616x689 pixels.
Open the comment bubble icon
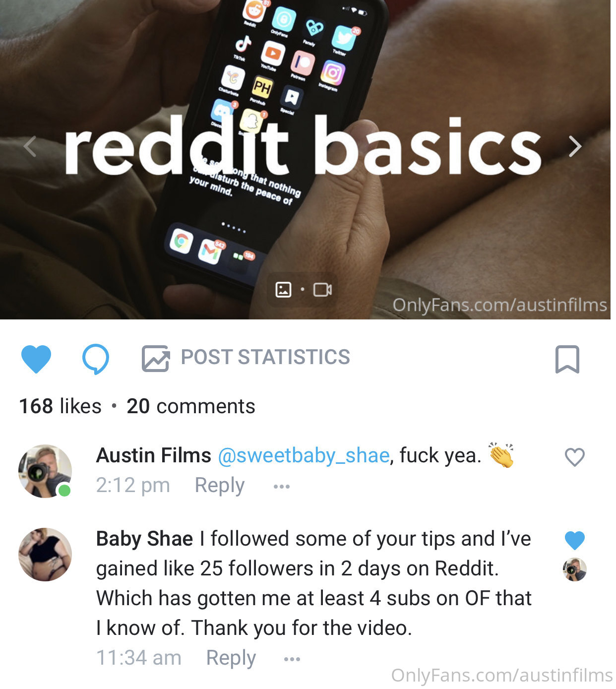pos(96,359)
